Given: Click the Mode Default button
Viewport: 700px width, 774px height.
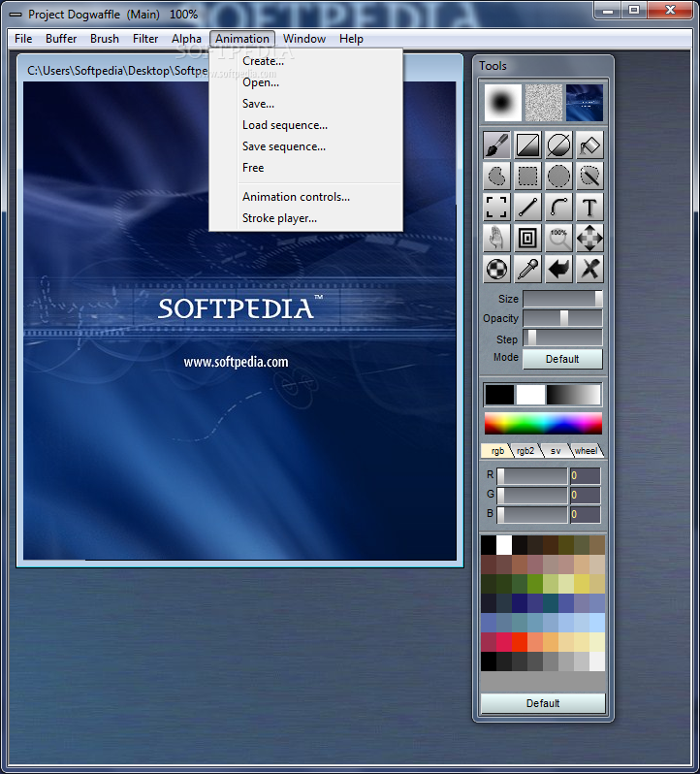Looking at the screenshot, I should pos(562,359).
